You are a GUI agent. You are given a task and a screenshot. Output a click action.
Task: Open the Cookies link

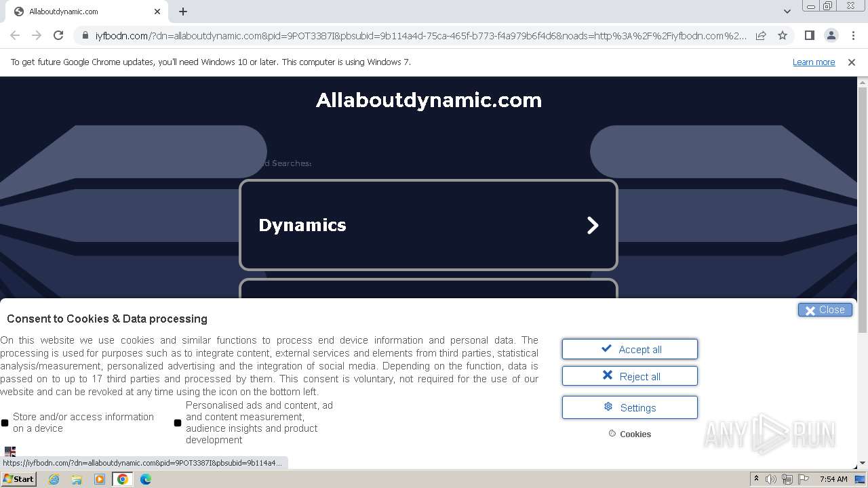tap(630, 434)
